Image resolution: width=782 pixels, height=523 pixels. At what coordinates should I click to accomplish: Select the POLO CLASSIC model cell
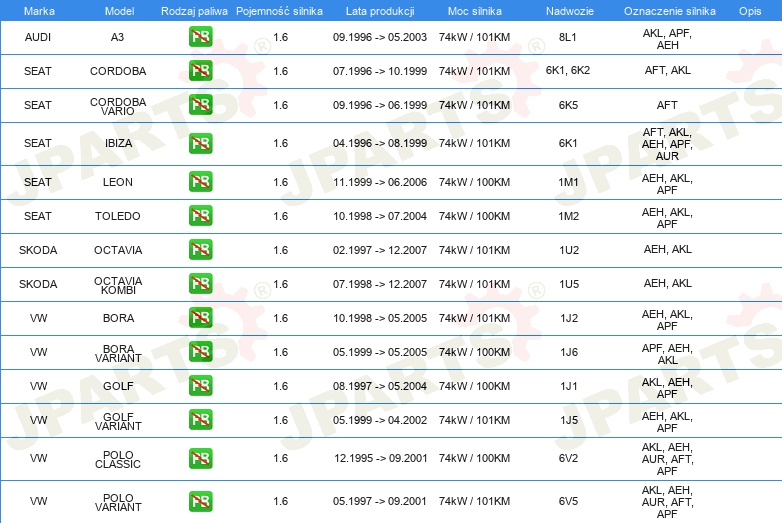118,459
